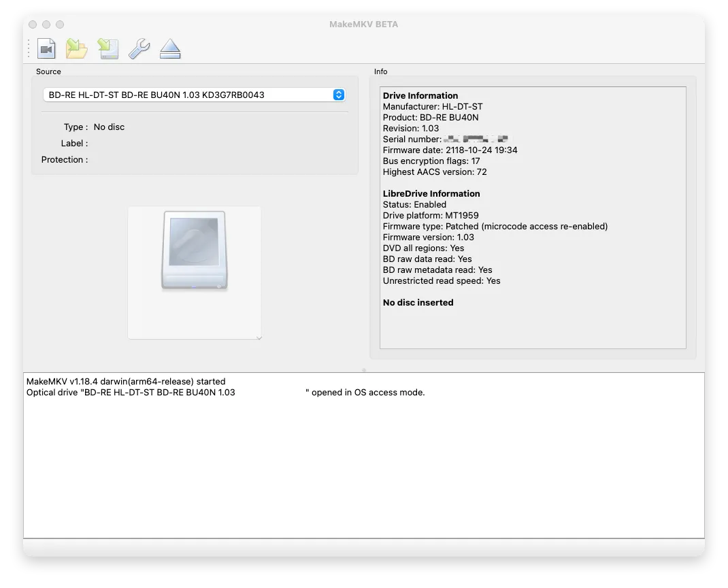Open Preferences with the wrench icon
The image size is (728, 588).
tap(139, 49)
